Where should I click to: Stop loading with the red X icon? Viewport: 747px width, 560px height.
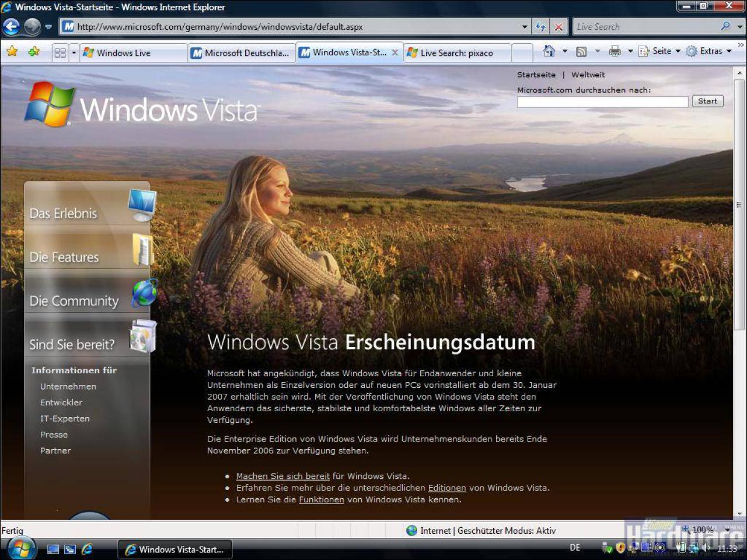pyautogui.click(x=558, y=27)
